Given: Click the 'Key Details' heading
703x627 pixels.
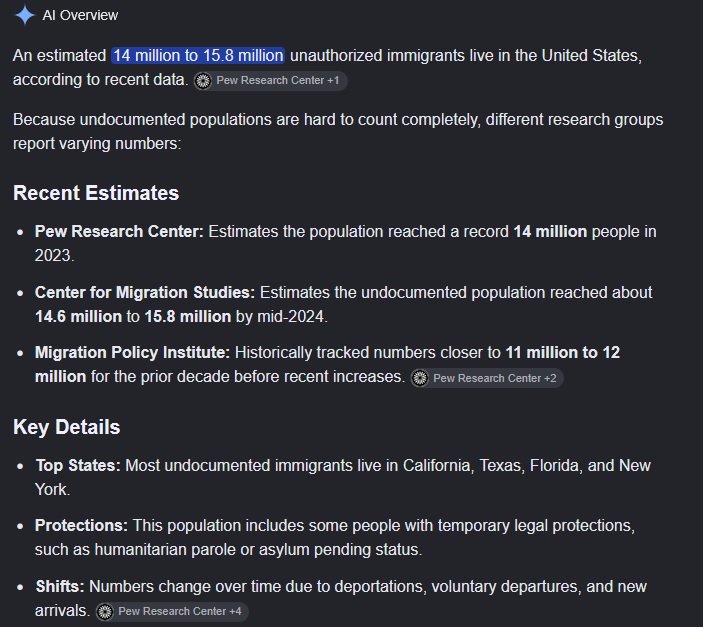Looking at the screenshot, I should coord(67,427).
